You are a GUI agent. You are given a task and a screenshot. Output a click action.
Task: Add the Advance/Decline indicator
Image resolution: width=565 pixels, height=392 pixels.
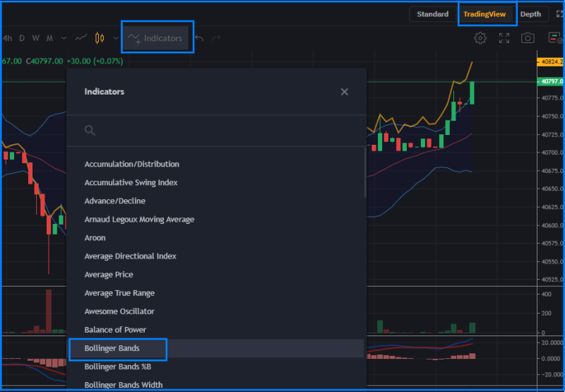(217, 201)
